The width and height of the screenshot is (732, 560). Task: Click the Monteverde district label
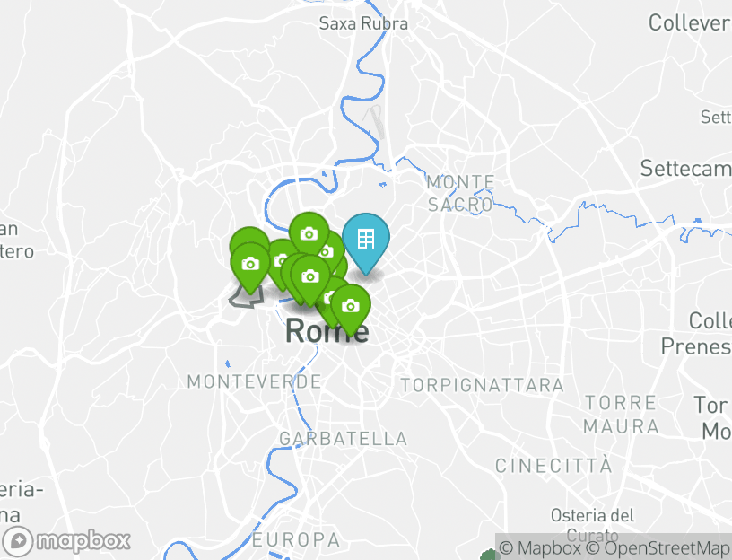click(x=254, y=381)
